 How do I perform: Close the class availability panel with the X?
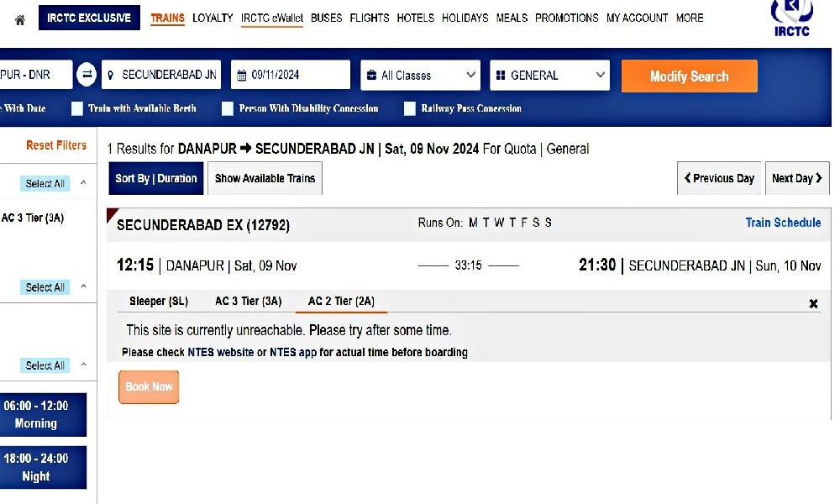point(813,304)
